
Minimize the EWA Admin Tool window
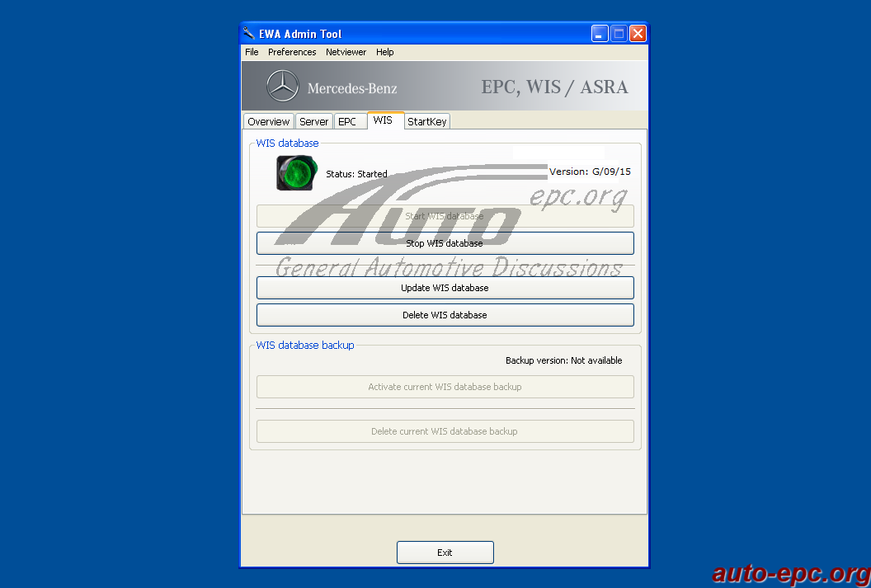coord(600,33)
